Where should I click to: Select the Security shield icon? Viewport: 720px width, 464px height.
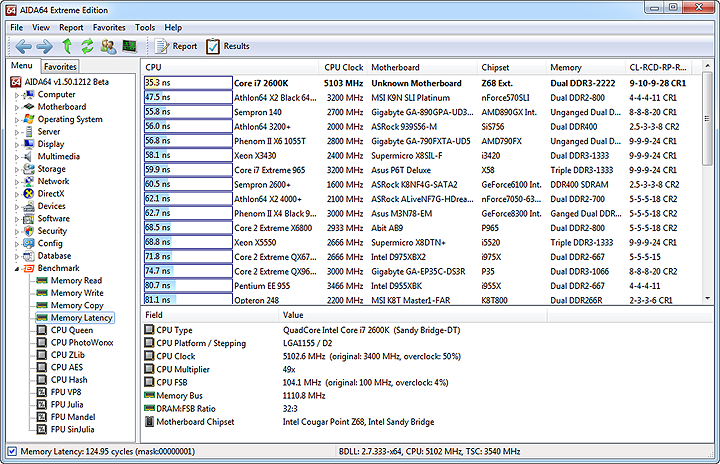[29, 231]
